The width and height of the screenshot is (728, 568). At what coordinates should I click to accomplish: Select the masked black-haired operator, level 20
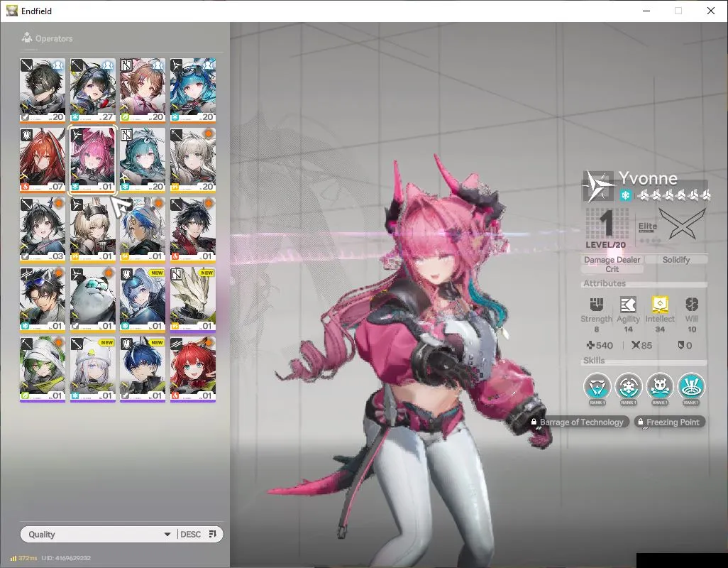[43, 90]
